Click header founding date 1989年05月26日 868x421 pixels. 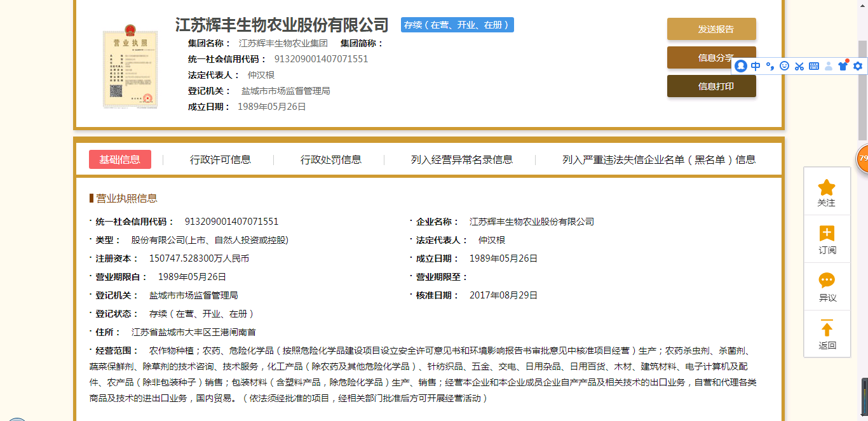tap(272, 107)
